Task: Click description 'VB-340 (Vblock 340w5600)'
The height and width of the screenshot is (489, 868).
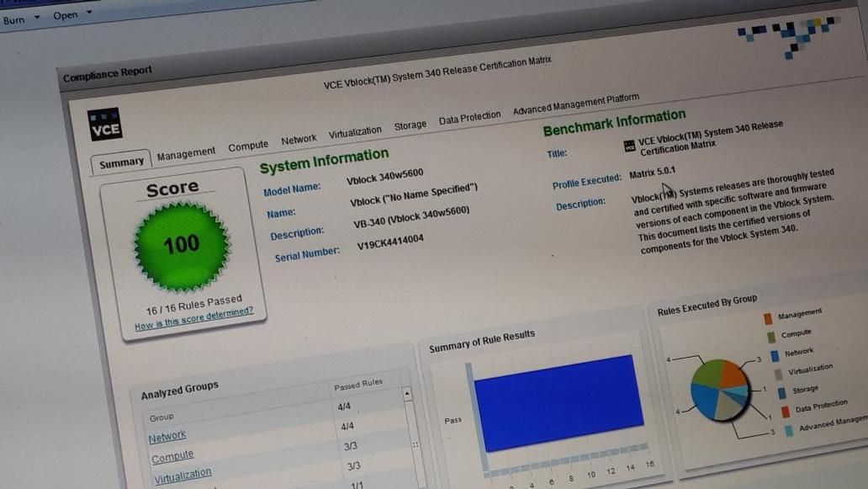Action: (411, 217)
